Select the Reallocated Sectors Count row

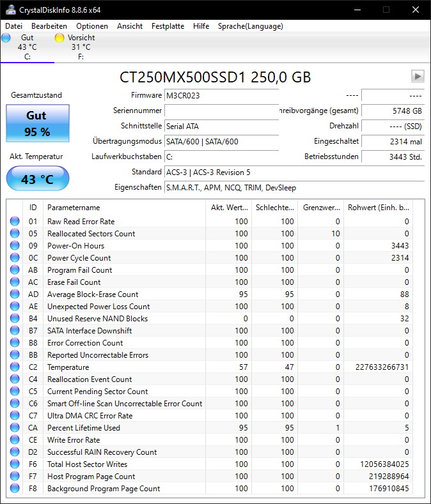point(209,233)
